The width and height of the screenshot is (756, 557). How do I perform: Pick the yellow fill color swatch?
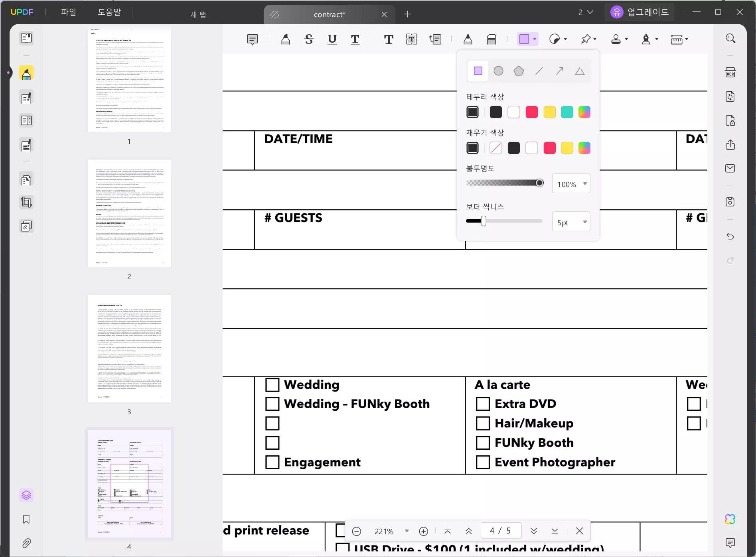567,148
